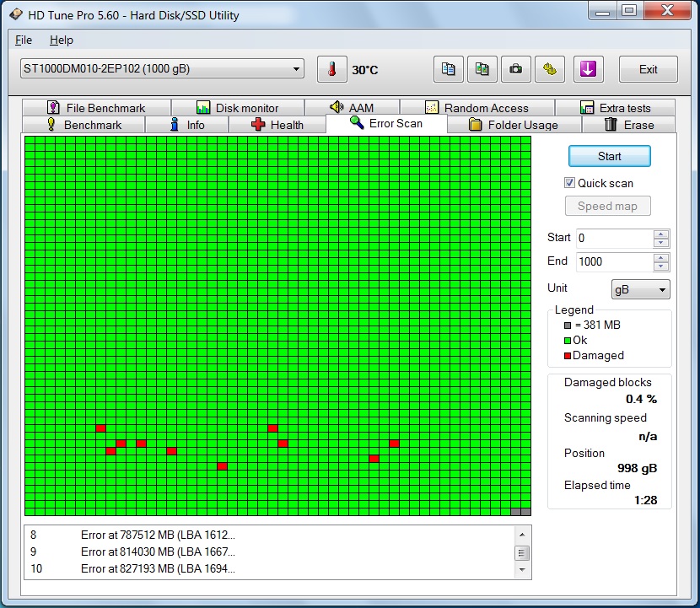Open the Info tab
This screenshot has width=700, height=608.
(186, 125)
